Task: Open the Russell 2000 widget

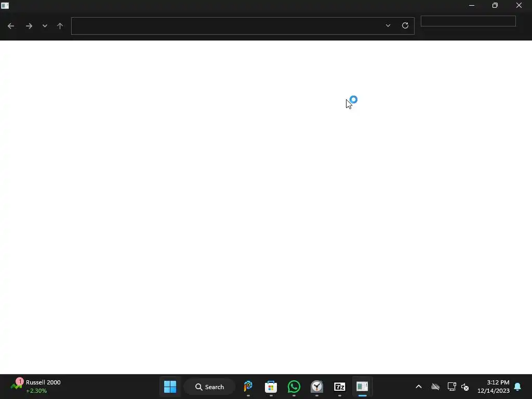Action: coord(36,387)
